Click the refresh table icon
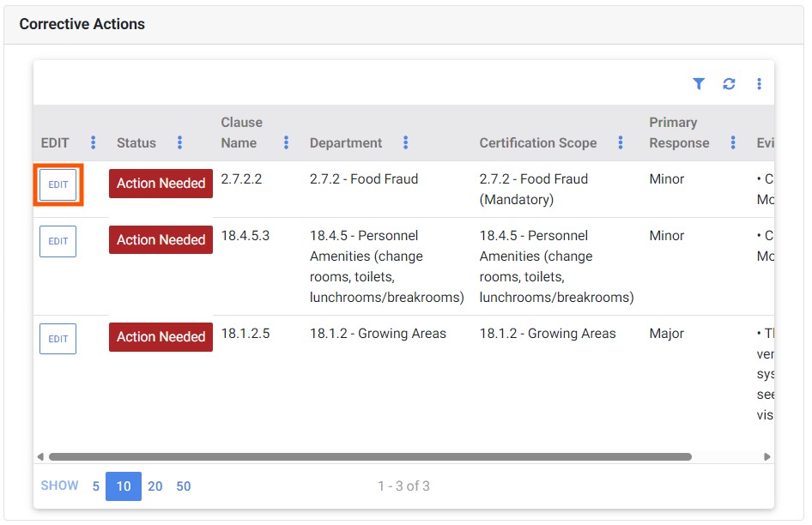Image resolution: width=812 pixels, height=525 pixels. 729,84
